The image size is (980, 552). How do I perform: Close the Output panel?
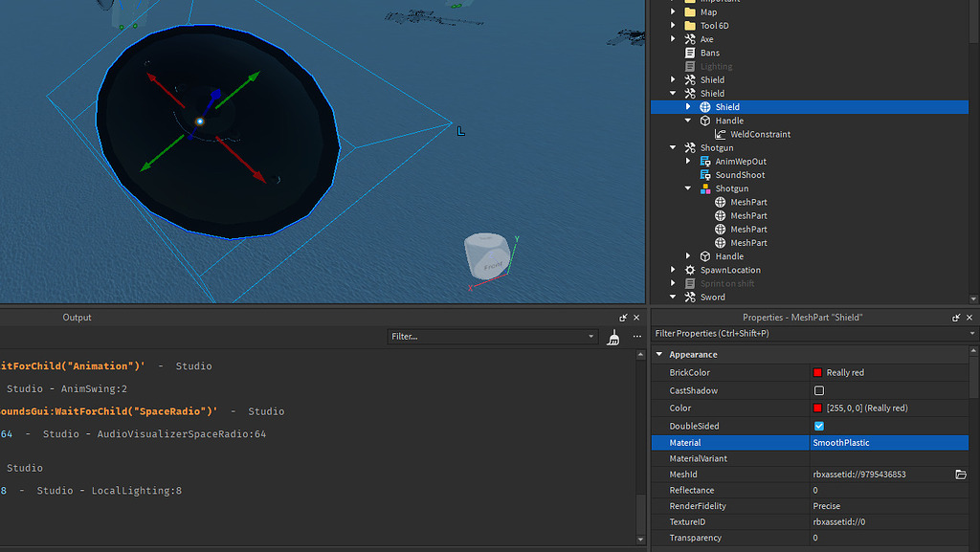tap(636, 318)
